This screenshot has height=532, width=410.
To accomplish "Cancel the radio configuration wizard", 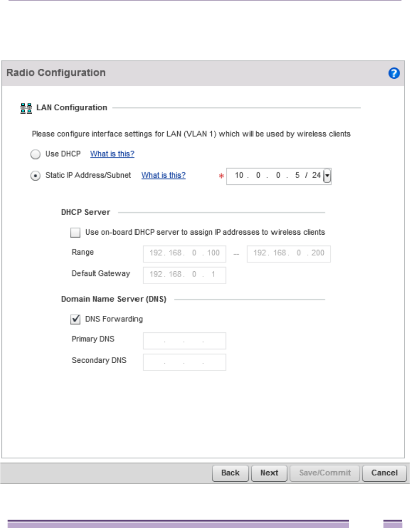I will click(x=384, y=473).
